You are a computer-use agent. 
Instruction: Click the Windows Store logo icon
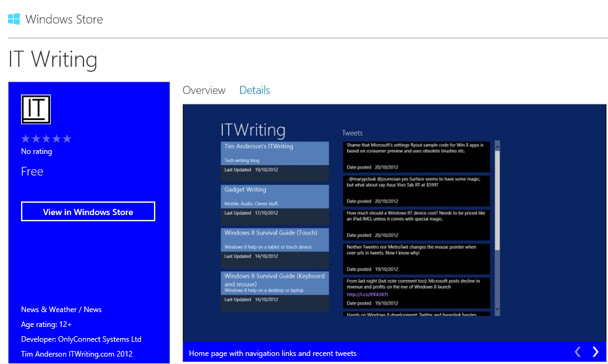coord(14,19)
